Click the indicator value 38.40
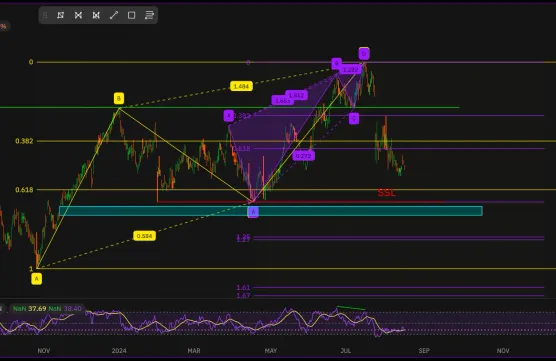The width and height of the screenshot is (556, 361). coord(72,309)
